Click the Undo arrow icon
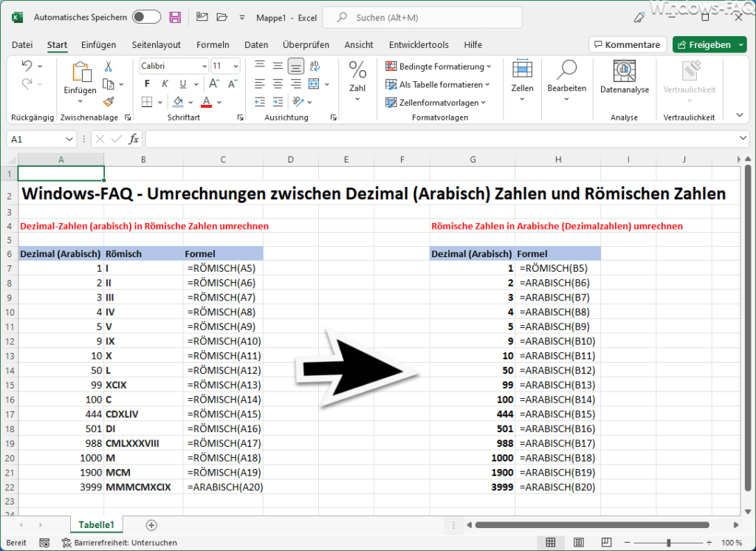The height and width of the screenshot is (551, 756). 27,66
